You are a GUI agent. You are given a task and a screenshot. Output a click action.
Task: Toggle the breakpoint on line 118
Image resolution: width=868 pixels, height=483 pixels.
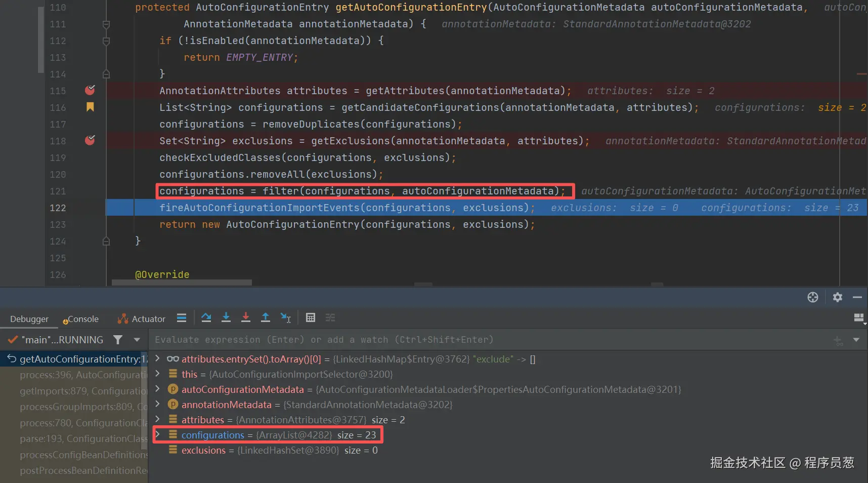pos(90,140)
